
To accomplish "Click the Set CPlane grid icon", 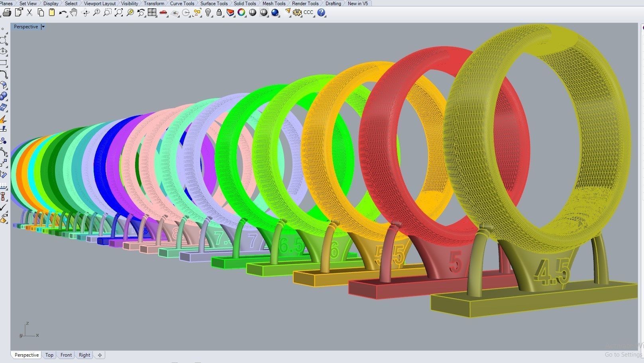I will pos(175,13).
